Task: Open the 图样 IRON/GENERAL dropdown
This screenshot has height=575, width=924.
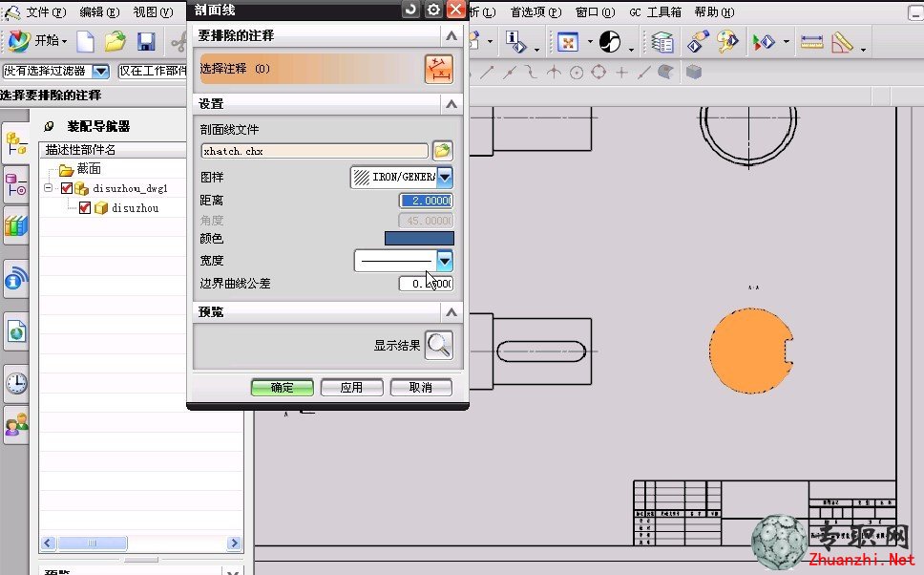Action: [x=445, y=177]
